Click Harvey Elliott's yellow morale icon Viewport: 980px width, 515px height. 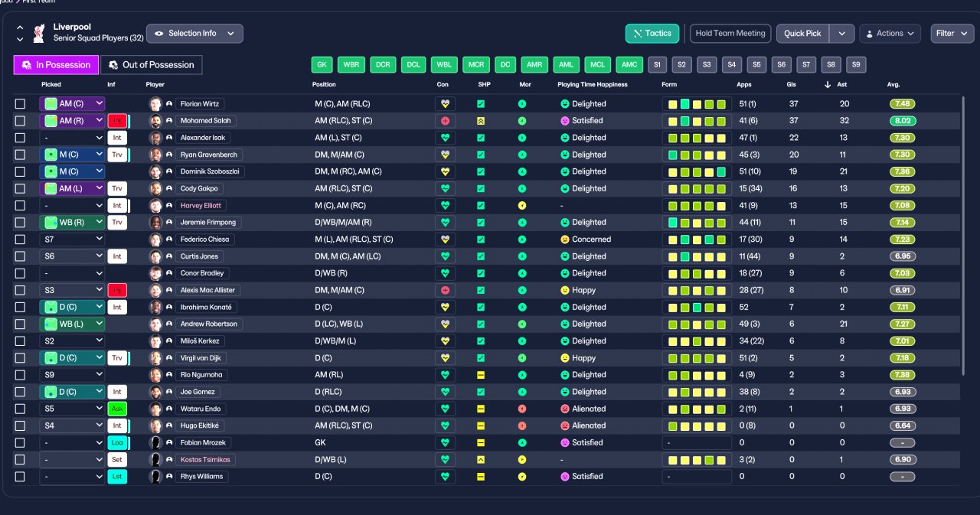click(522, 206)
